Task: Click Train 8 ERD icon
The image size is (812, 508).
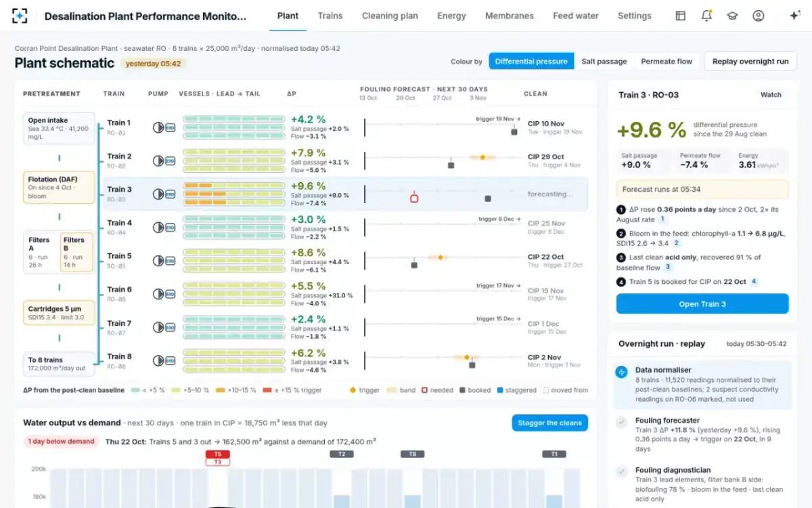Action: (x=170, y=361)
